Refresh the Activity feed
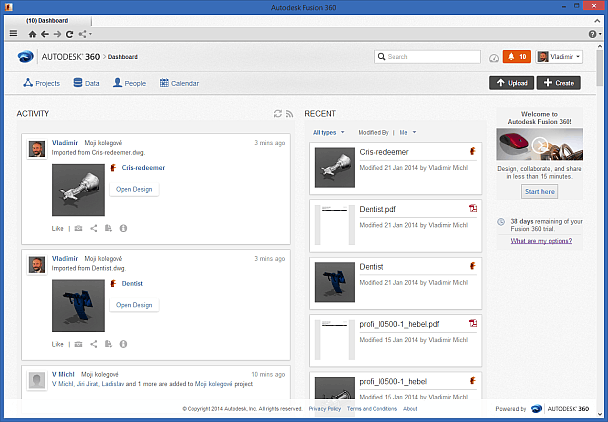This screenshot has height=422, width=608. [278, 114]
